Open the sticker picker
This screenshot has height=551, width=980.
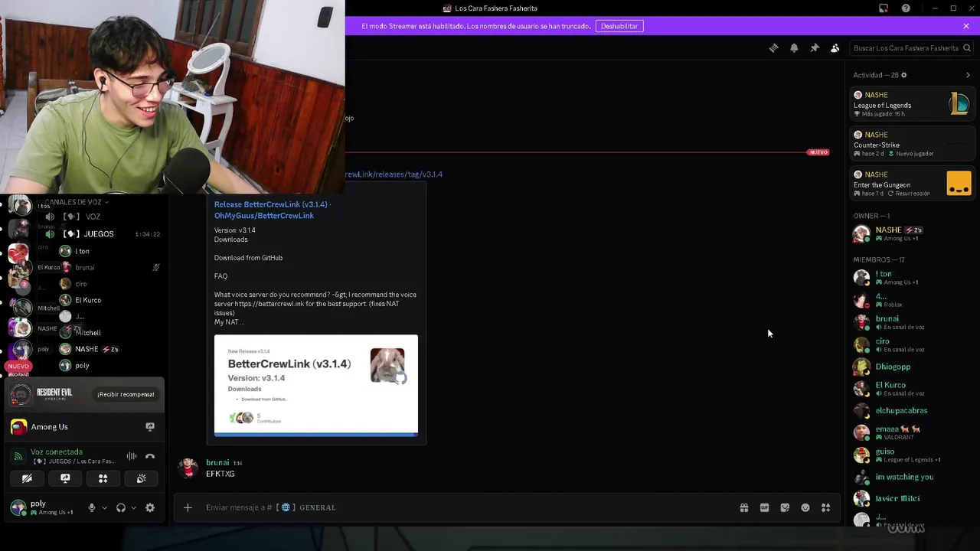pyautogui.click(x=785, y=507)
